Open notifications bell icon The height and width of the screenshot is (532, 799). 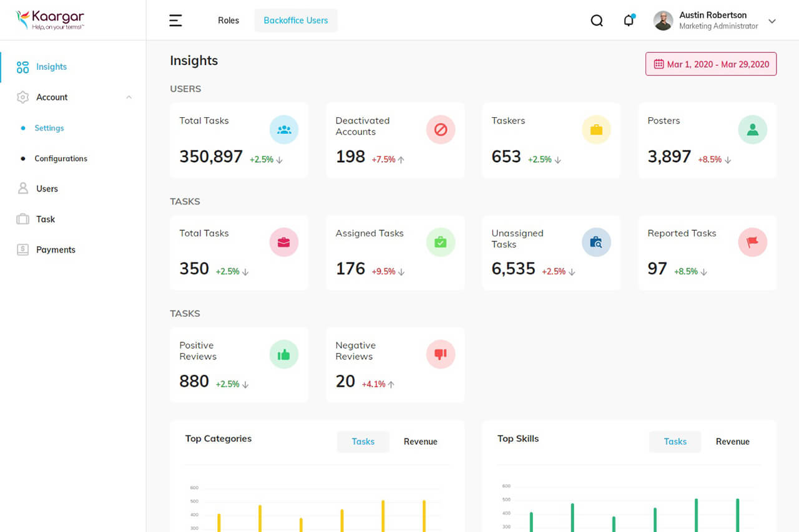[x=629, y=21]
